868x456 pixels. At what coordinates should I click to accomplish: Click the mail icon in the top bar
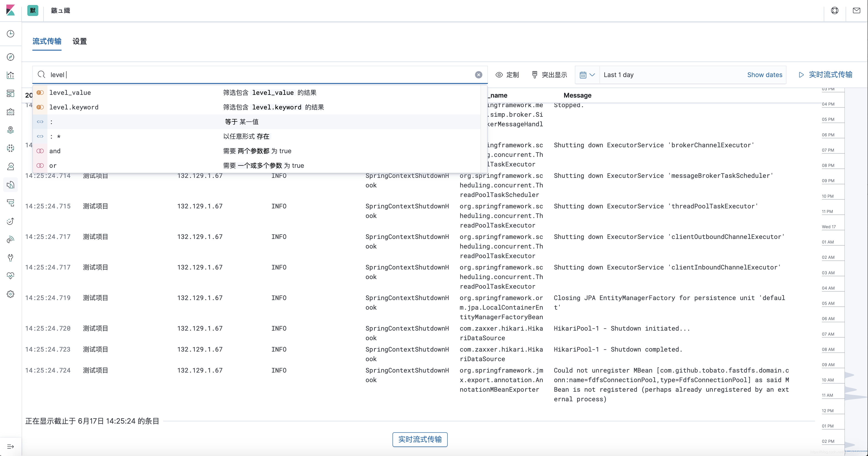pyautogui.click(x=856, y=10)
